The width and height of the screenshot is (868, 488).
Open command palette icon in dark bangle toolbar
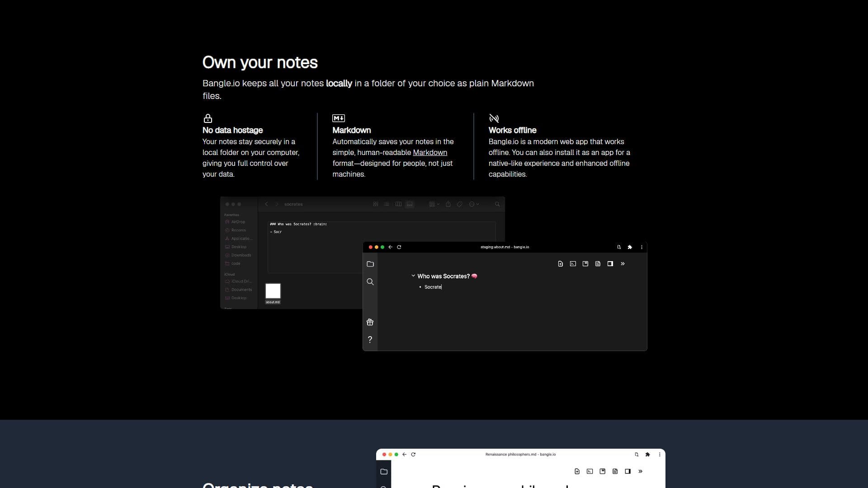[x=573, y=264]
